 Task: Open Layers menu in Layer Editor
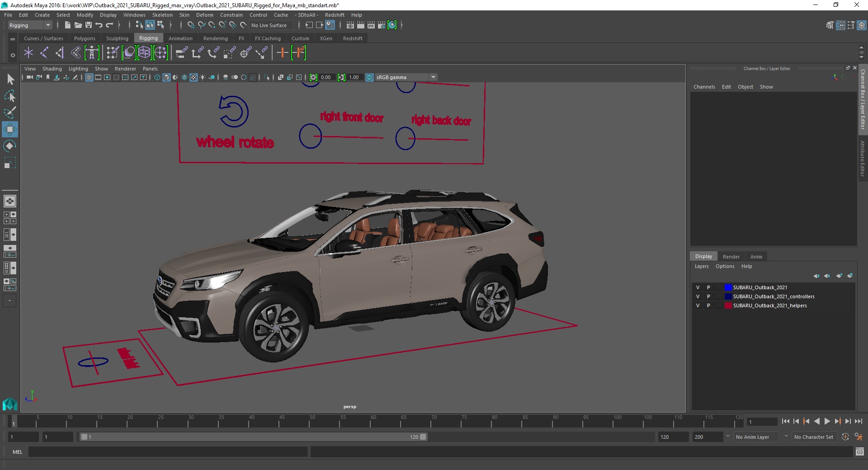702,266
